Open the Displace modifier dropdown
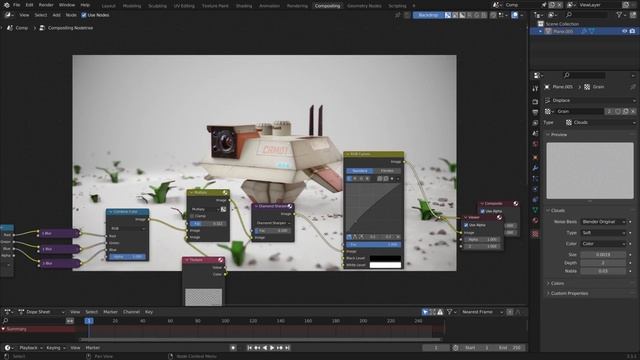The image size is (640, 360). tap(590, 100)
